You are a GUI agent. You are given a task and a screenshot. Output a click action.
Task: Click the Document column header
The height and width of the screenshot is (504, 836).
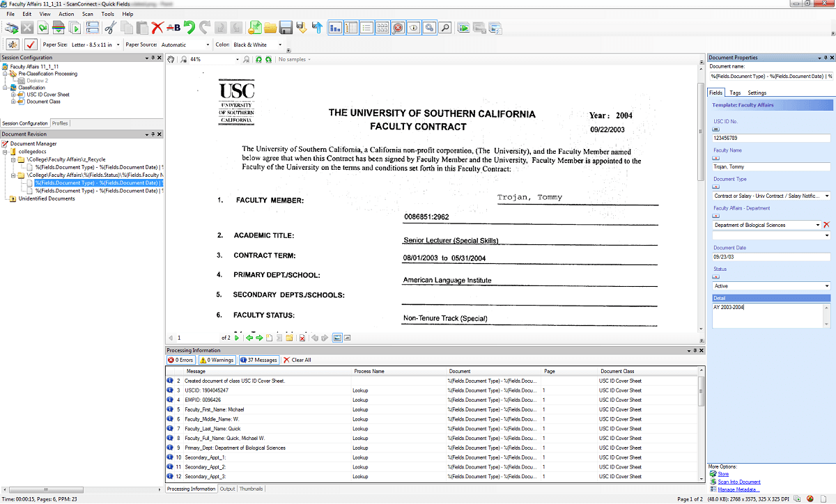click(494, 371)
